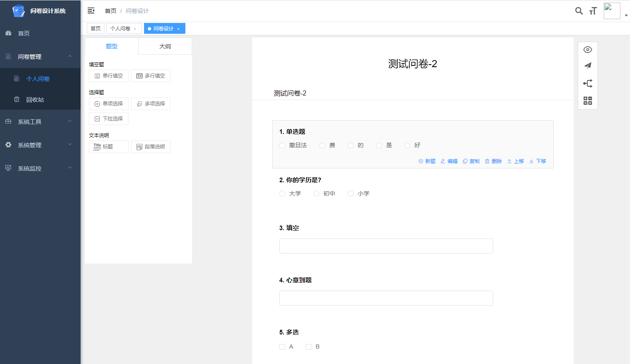This screenshot has height=364, width=630.
Task: Select the 小学 radio option
Action: point(351,193)
